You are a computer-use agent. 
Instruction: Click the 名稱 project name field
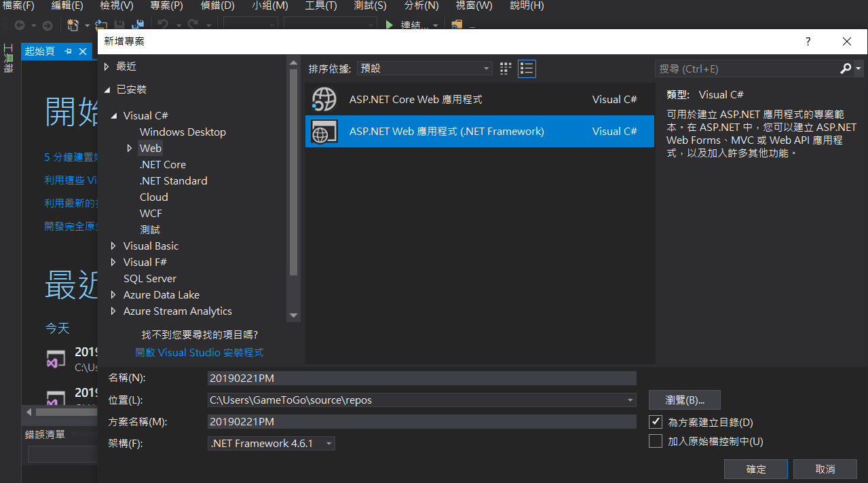coord(422,378)
